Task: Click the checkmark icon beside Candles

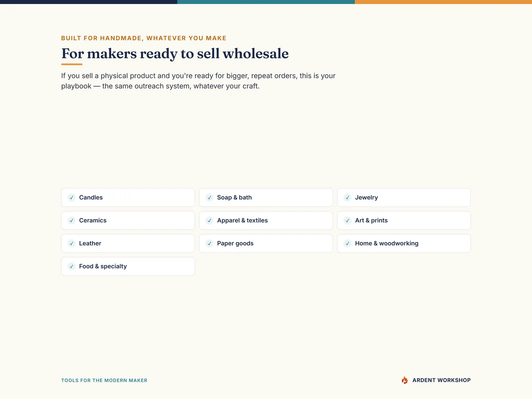Action: click(x=71, y=198)
